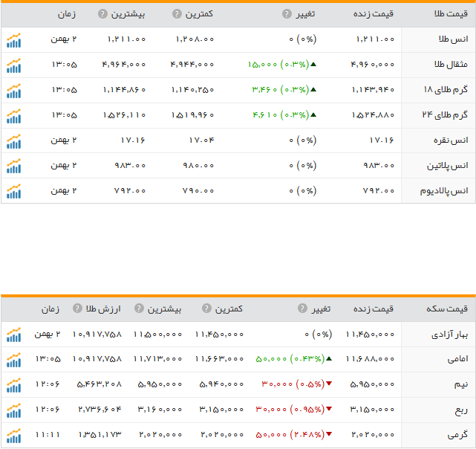The image size is (476, 449).
Task: Open chart icon for امامی coin row
Action: (x=13, y=361)
